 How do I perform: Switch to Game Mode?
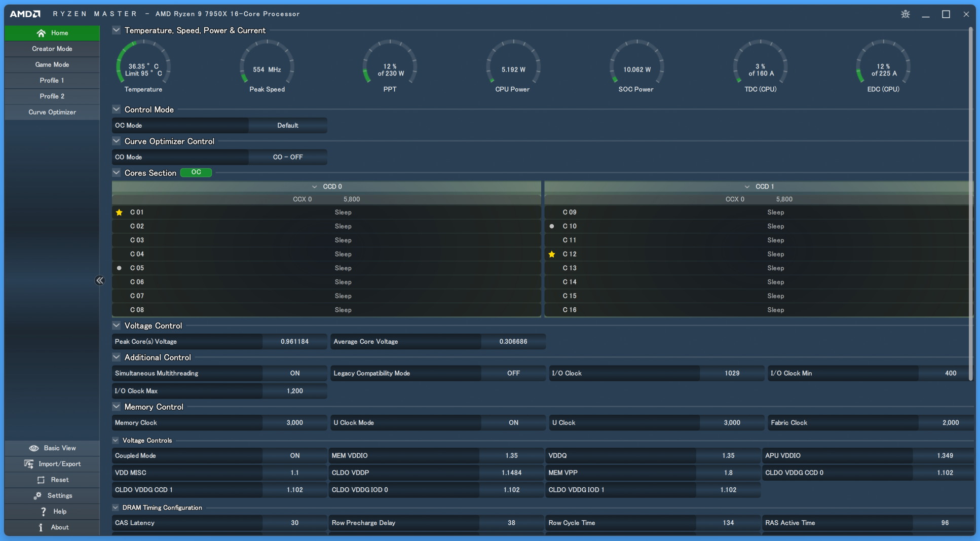click(52, 64)
